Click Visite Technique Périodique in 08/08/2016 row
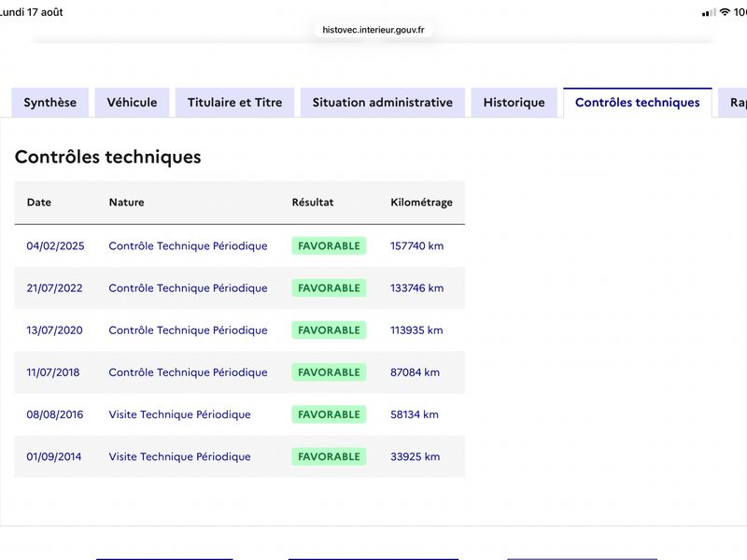The width and height of the screenshot is (747, 560). click(179, 414)
